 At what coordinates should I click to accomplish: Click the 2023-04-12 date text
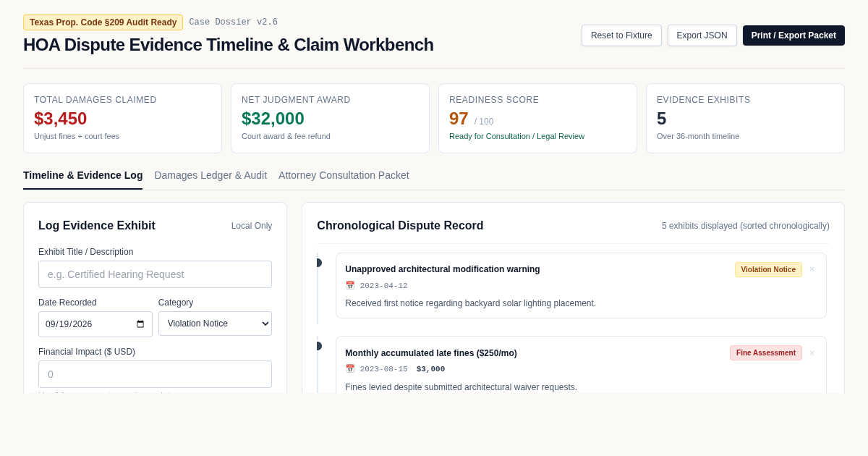(383, 286)
